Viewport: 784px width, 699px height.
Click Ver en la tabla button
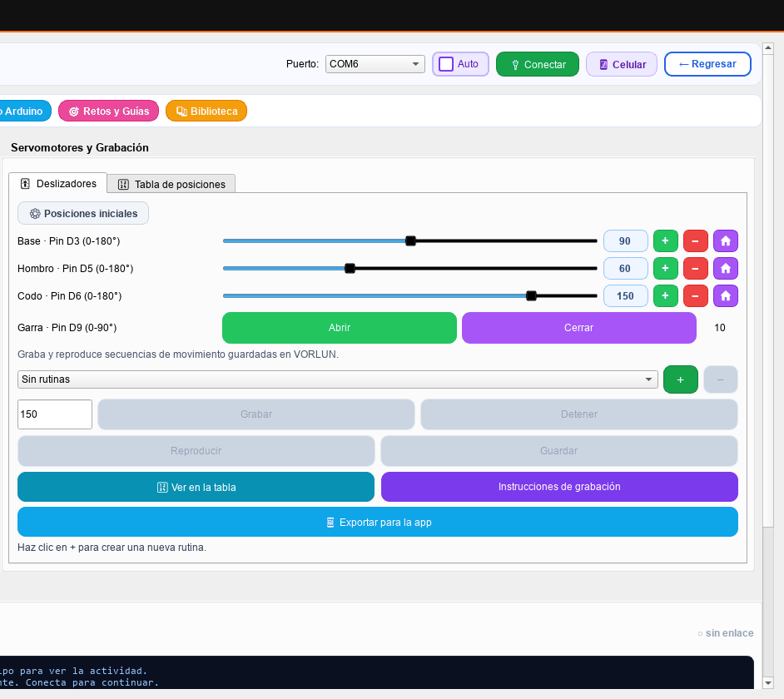pos(196,487)
